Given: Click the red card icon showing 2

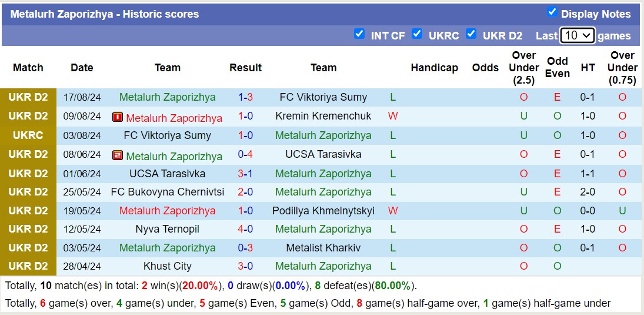Looking at the screenshot, I should coord(117,155).
